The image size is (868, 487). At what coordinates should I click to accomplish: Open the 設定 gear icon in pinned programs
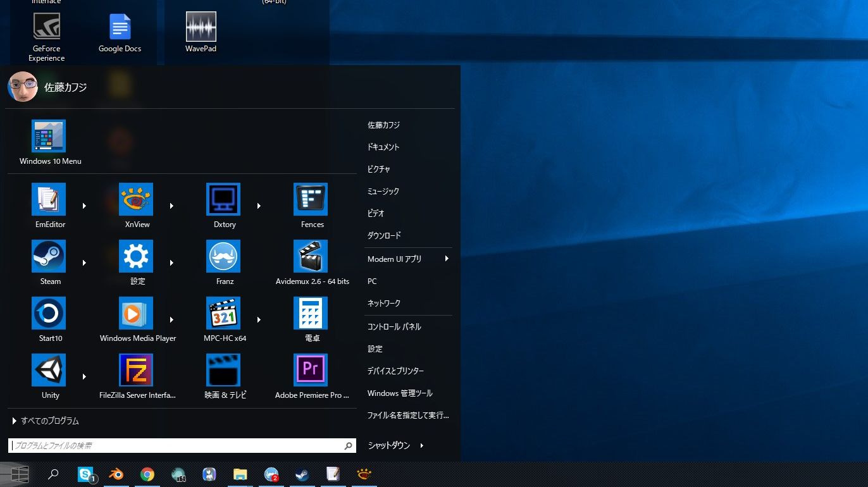point(137,257)
